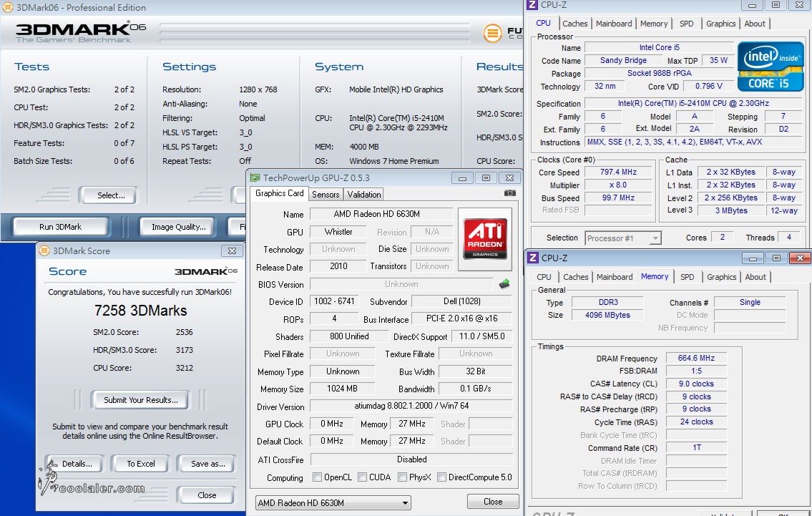Select Graphics Card tab in GPU-Z
This screenshot has width=812, height=516.
click(280, 193)
